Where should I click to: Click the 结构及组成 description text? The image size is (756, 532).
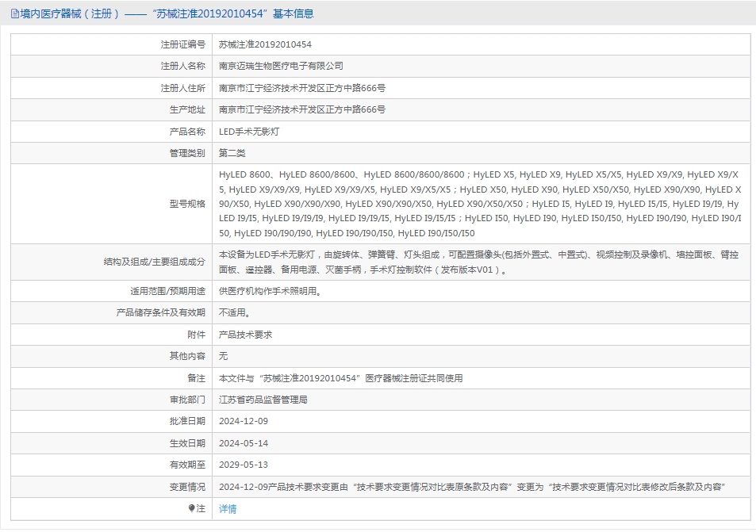click(479, 262)
